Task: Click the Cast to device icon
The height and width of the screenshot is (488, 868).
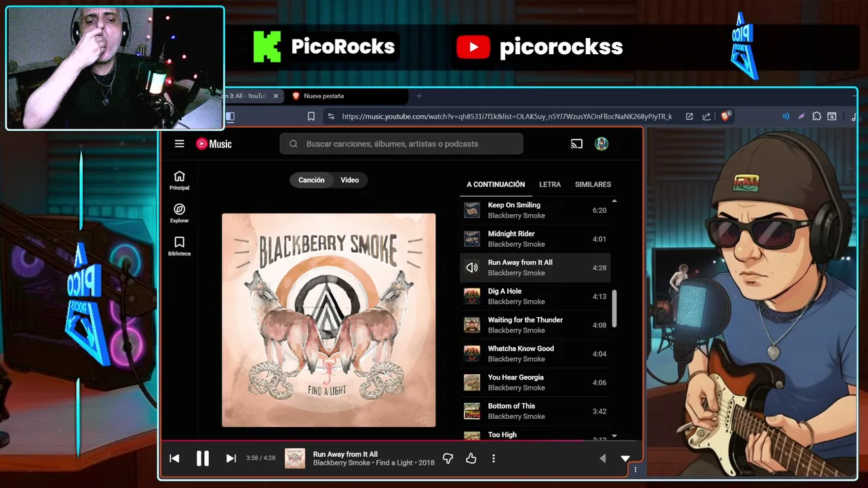Action: 576,144
